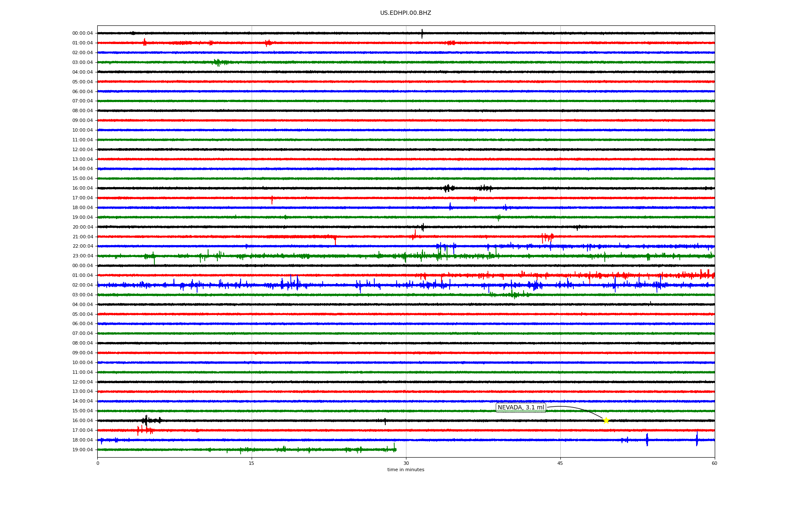Screen dimensions: 812x508
Task: Click right end of last green trace
Action: (395, 450)
